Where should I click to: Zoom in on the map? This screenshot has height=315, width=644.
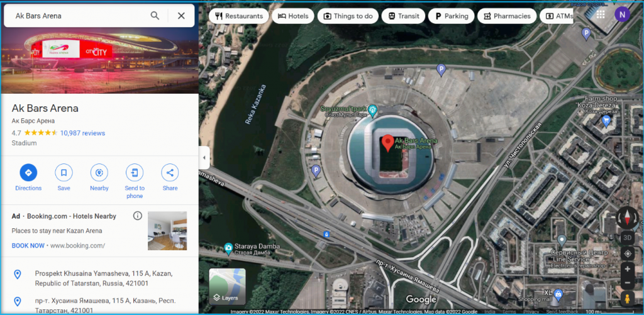pyautogui.click(x=627, y=269)
